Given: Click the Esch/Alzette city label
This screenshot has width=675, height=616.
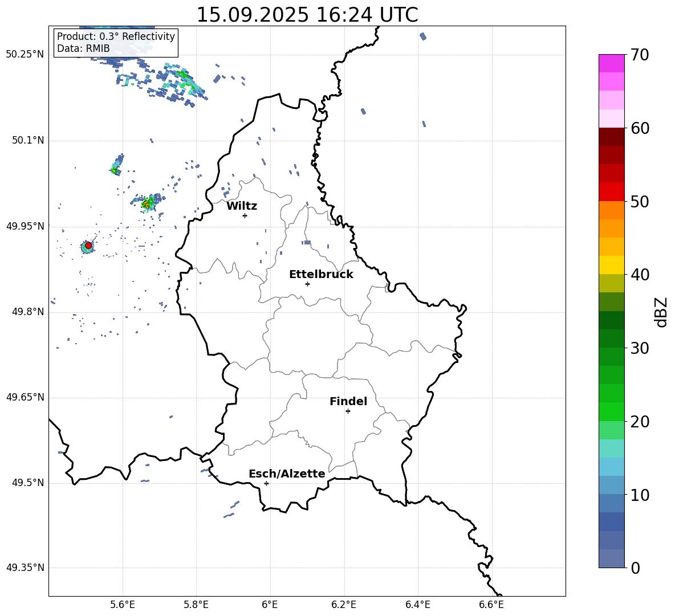Looking at the screenshot, I should pyautogui.click(x=287, y=474).
